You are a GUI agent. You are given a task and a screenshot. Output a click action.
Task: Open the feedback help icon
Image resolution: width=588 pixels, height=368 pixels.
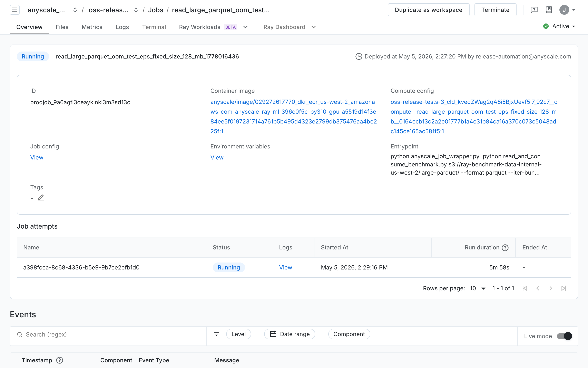coord(534,10)
